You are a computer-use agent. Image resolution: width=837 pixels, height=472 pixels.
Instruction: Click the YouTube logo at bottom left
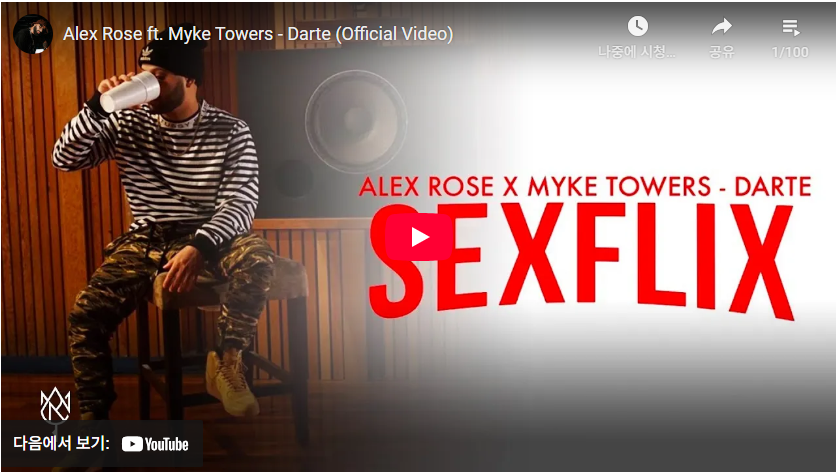pos(155,444)
